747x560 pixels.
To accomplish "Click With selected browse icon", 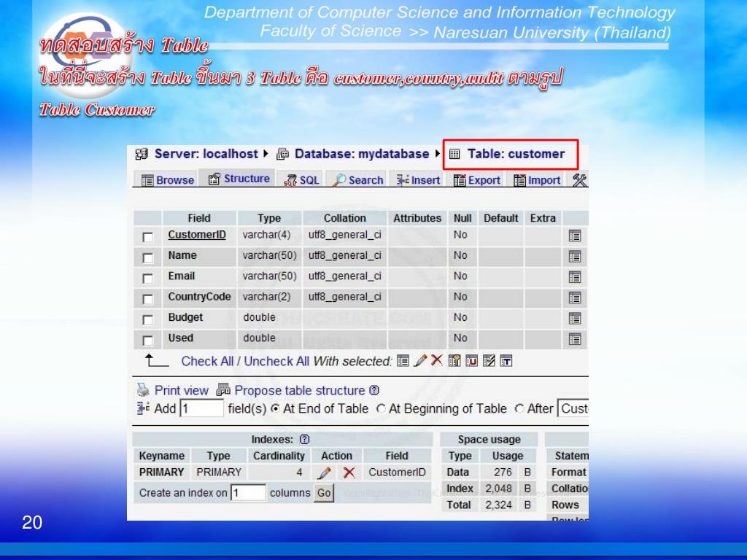I will tap(403, 361).
